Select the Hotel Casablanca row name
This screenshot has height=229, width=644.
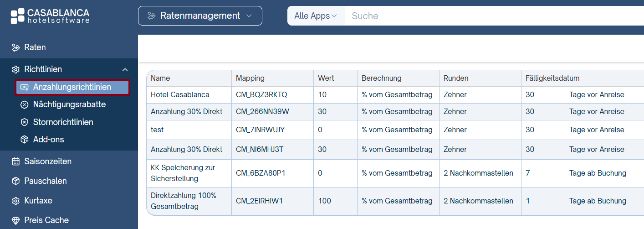[180, 95]
